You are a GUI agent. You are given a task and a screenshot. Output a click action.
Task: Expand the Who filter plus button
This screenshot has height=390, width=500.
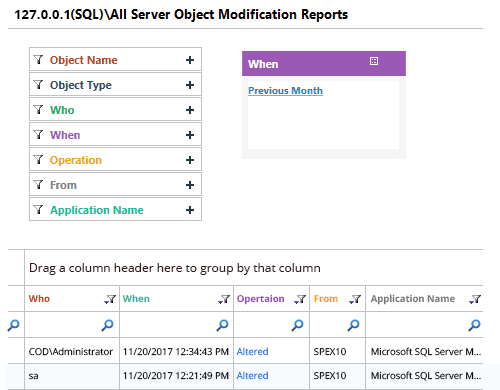coord(190,110)
